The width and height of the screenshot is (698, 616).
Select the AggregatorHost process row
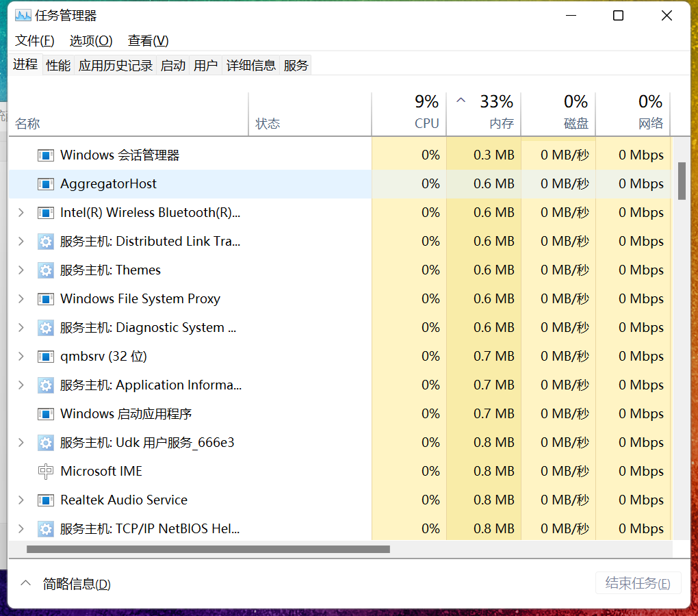point(340,184)
